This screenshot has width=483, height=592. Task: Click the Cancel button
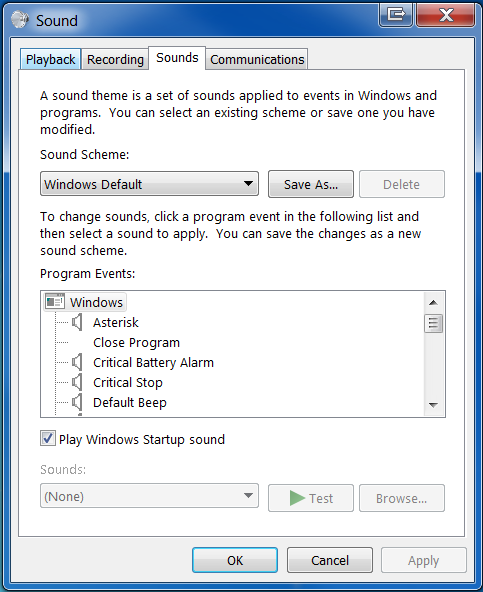click(x=330, y=560)
